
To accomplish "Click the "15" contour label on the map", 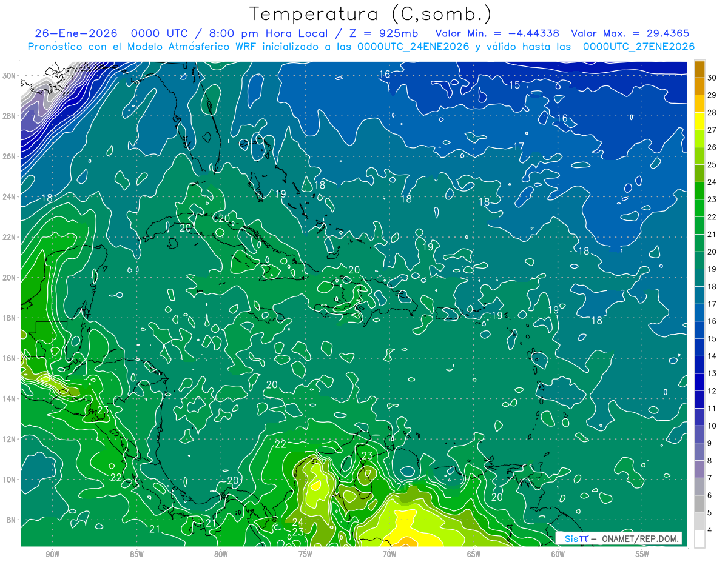I will coord(514,85).
